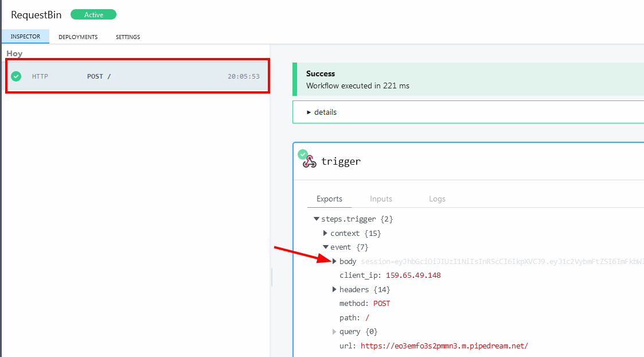Click the green success badge on trigger step
Viewport: 644px width, 357px height.
pos(302,154)
